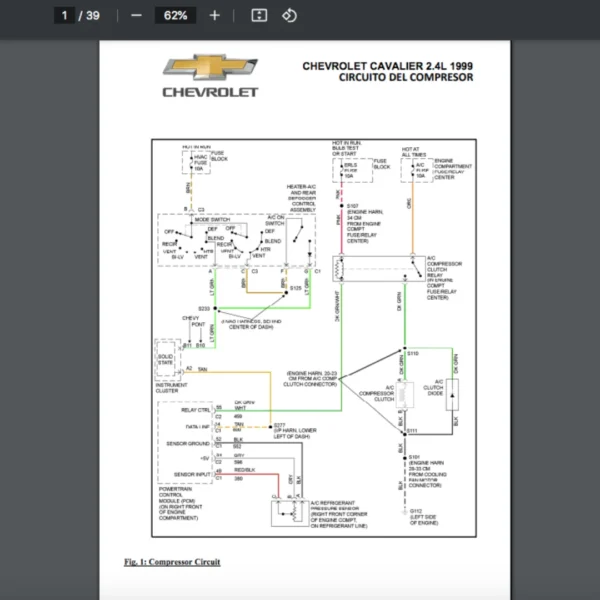The height and width of the screenshot is (600, 600).
Task: Click the MODE SWITCH label in diagram
Action: click(x=212, y=220)
